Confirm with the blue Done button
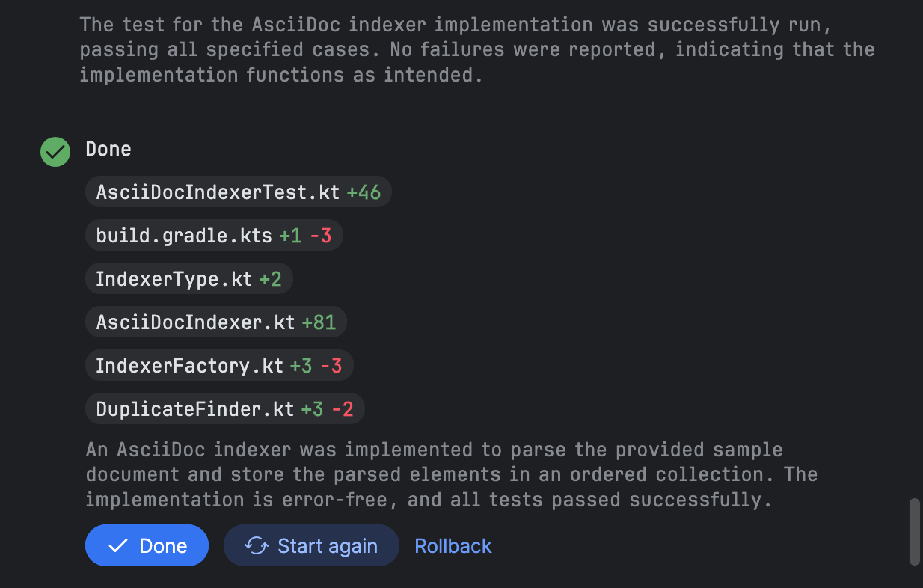 pyautogui.click(x=147, y=545)
